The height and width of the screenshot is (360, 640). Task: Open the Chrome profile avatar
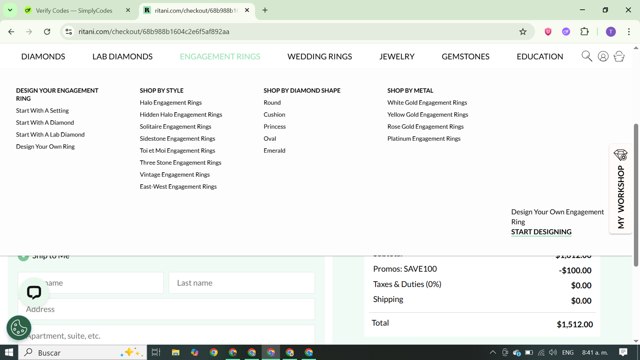click(611, 31)
